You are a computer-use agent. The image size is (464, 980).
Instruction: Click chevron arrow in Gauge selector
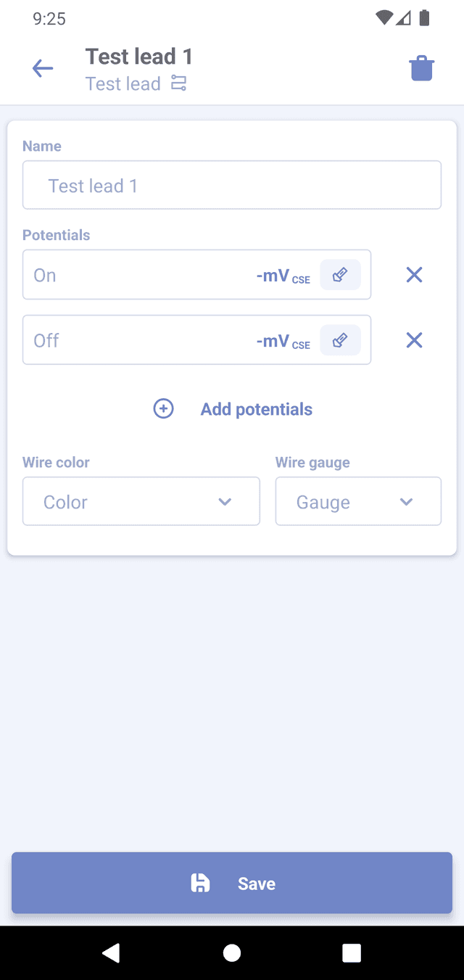pos(406,502)
